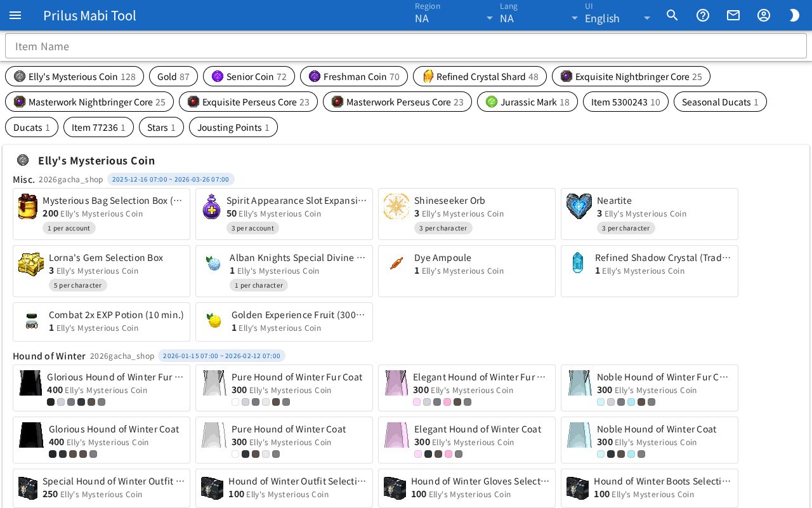Click first color swatch under Elegant Hound of Winter Coat
Image resolution: width=812 pixels, height=508 pixels.
[418, 454]
